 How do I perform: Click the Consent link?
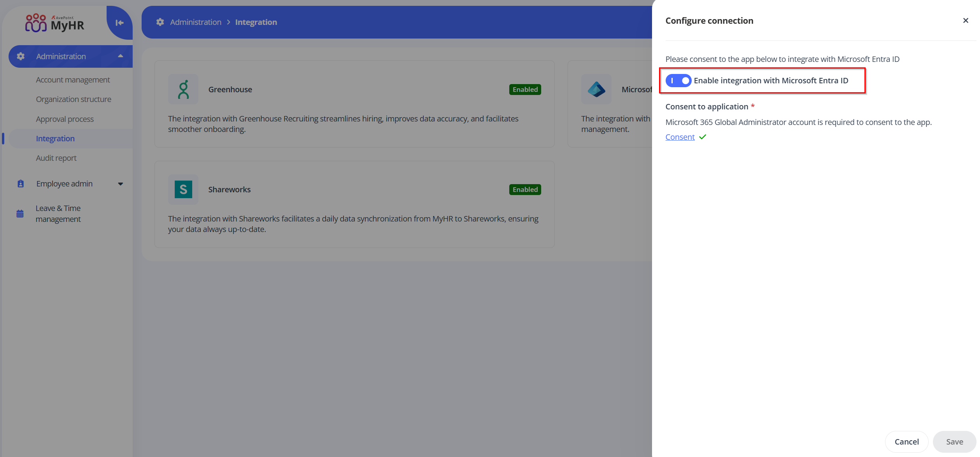tap(679, 137)
